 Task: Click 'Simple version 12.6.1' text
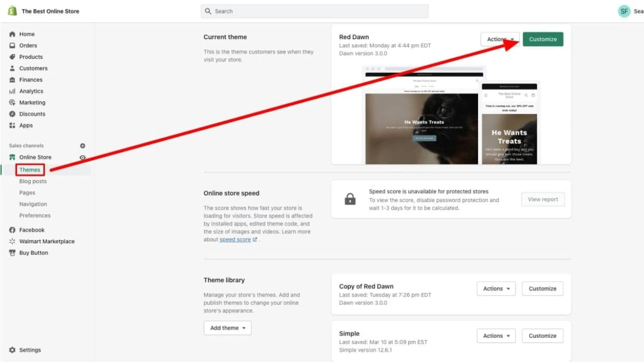click(365, 350)
